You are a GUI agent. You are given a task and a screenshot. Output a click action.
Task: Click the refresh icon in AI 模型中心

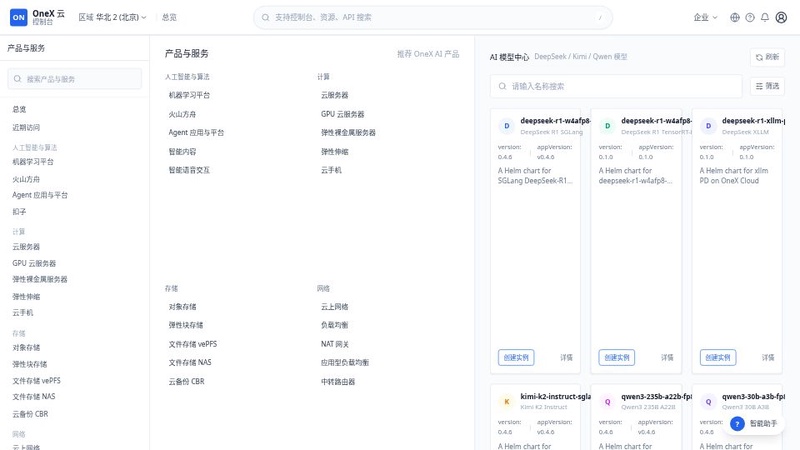click(x=759, y=57)
